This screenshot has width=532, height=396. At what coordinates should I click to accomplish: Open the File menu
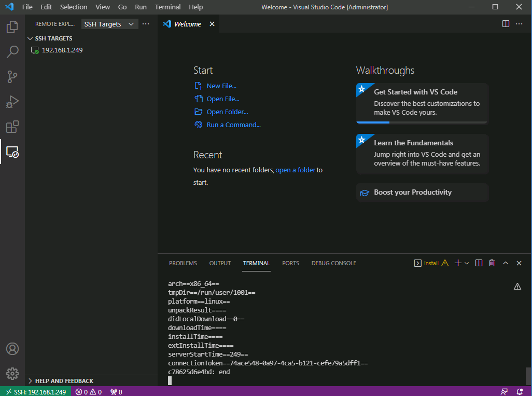27,7
